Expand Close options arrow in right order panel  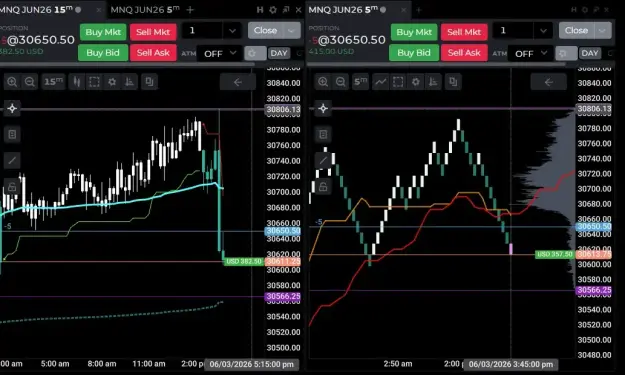[603, 31]
